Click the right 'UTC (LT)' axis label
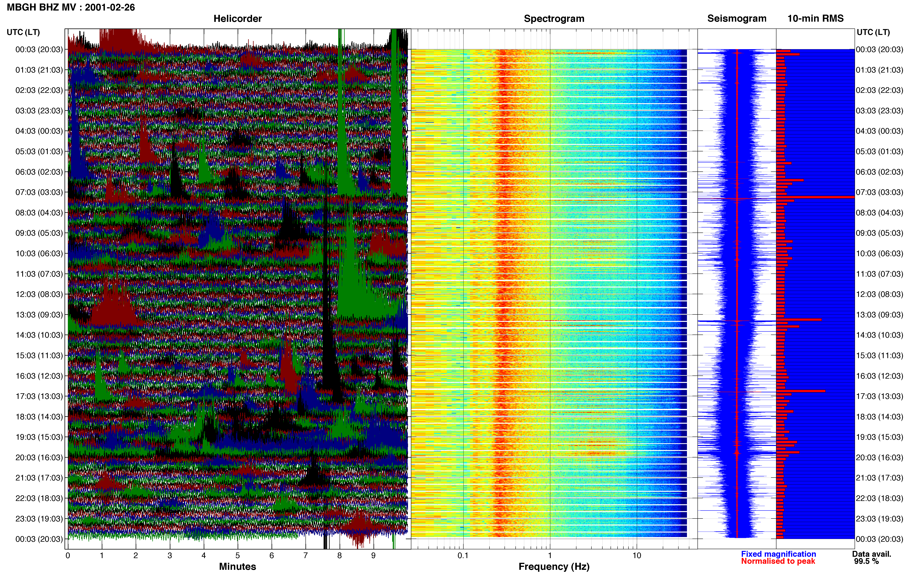924x578 pixels. [x=873, y=32]
